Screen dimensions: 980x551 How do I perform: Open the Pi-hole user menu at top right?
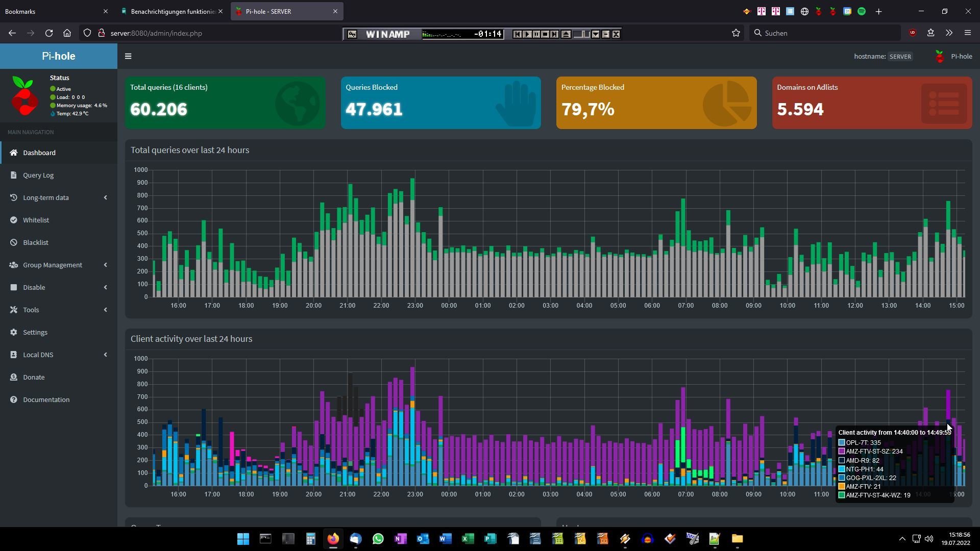point(953,56)
